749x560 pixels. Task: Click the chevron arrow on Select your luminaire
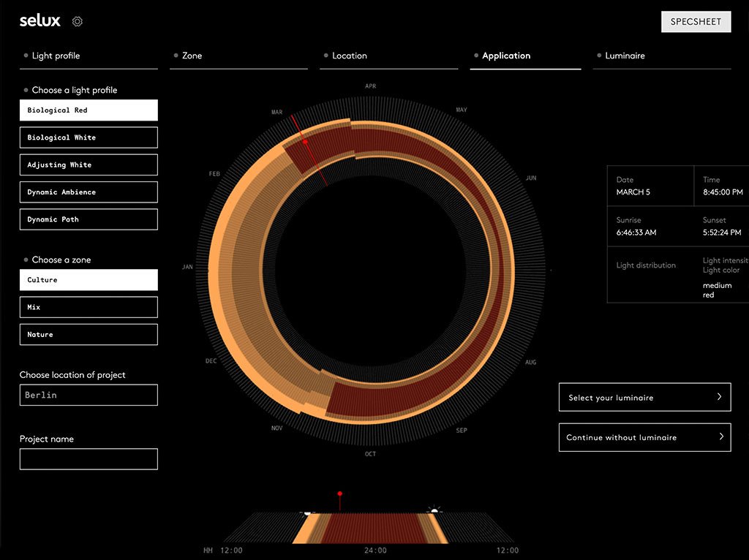coord(718,397)
